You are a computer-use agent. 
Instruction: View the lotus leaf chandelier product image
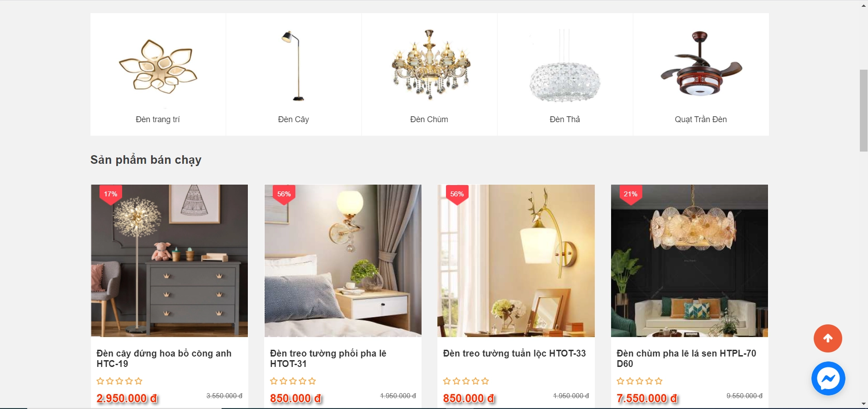[689, 261]
